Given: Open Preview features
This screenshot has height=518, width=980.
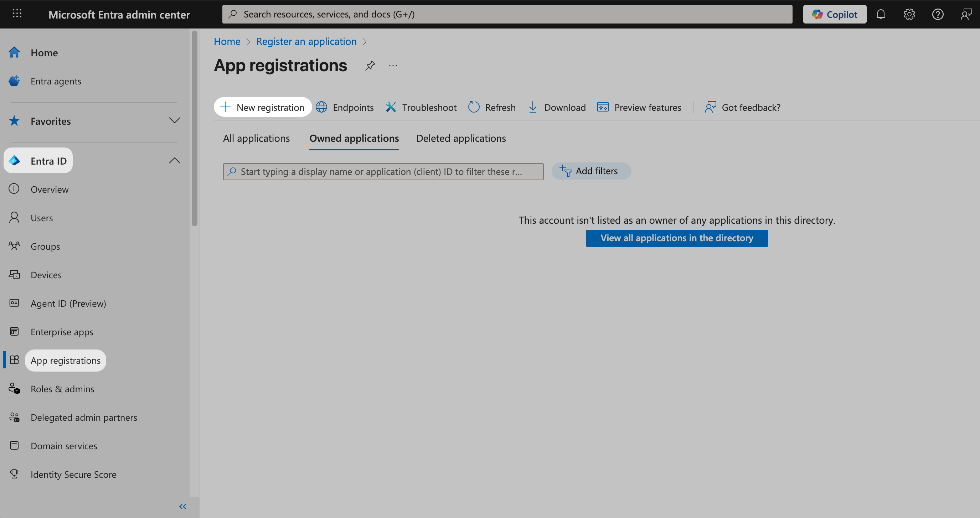Looking at the screenshot, I should [639, 107].
